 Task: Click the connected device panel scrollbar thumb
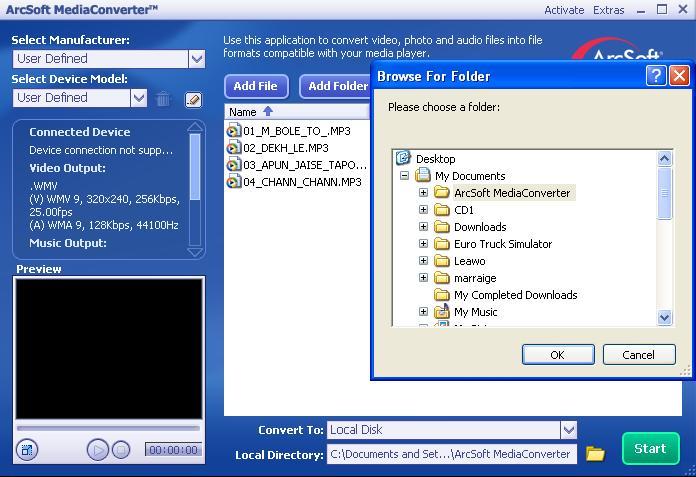point(194,167)
